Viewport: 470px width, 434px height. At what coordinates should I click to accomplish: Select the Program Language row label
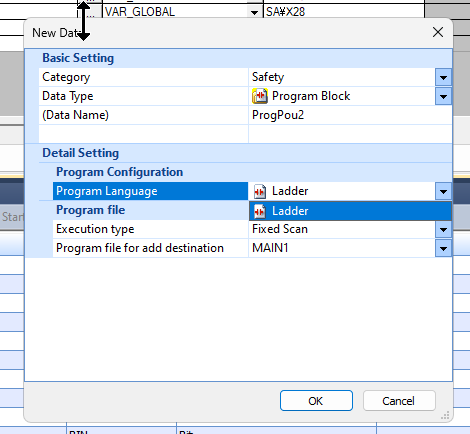click(x=150, y=191)
